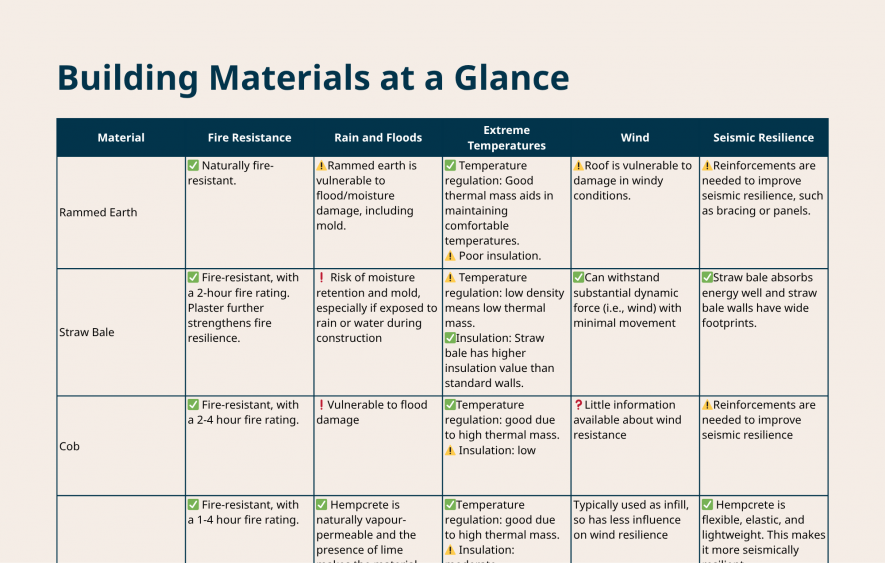Select the "Cob" row label
Viewport: 885px width, 563px height.
click(x=69, y=446)
